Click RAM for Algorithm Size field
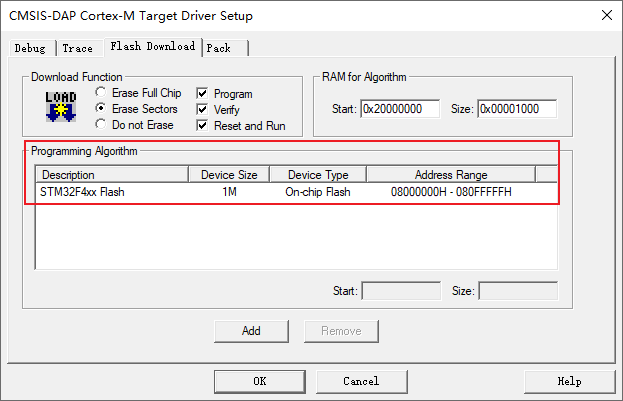 pos(517,108)
